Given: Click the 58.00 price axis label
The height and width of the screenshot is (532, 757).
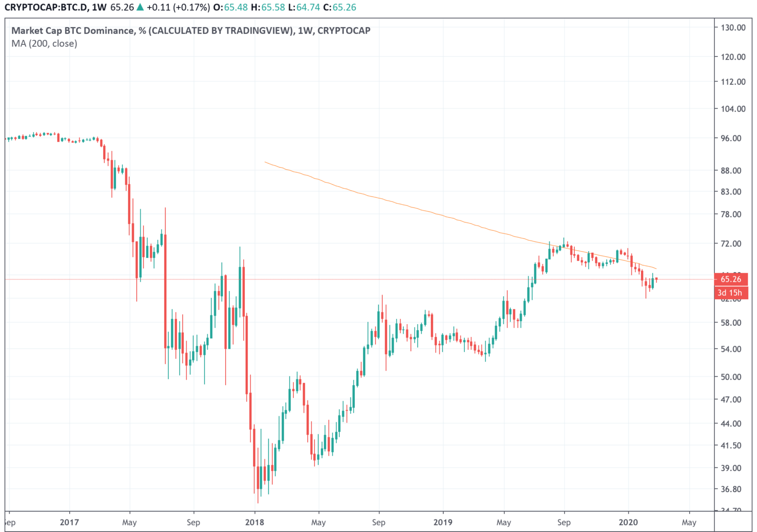Looking at the screenshot, I should pyautogui.click(x=731, y=323).
